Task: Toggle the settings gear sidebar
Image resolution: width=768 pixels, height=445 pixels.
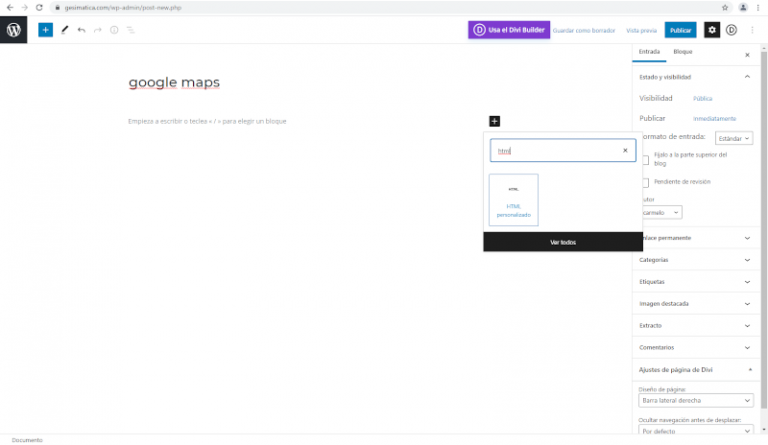Action: pos(712,30)
